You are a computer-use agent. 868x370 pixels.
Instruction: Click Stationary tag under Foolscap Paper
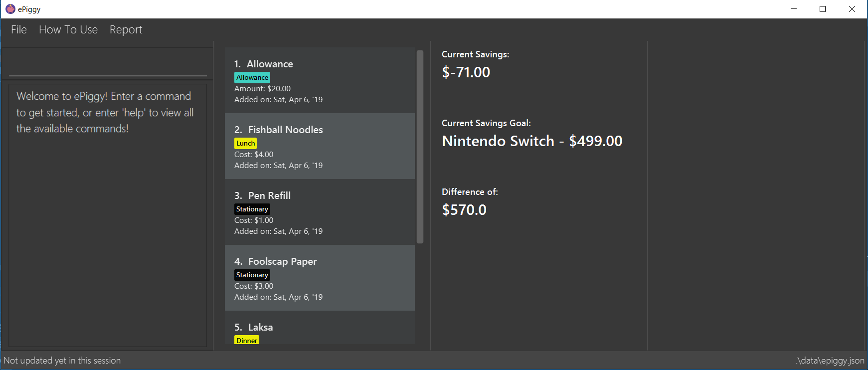252,275
